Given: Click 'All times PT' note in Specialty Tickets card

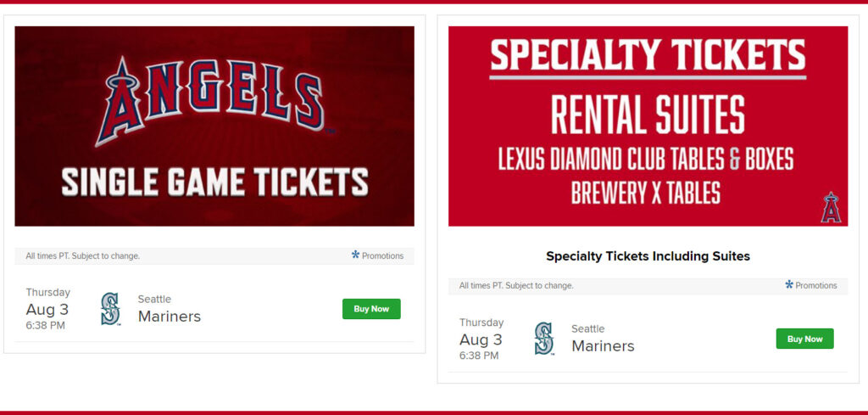Looking at the screenshot, I should (x=516, y=286).
